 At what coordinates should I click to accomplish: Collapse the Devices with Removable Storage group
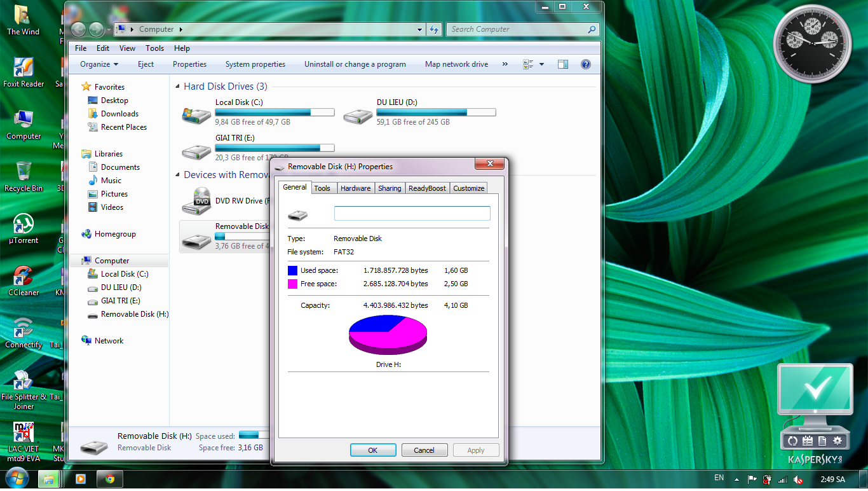click(x=177, y=175)
